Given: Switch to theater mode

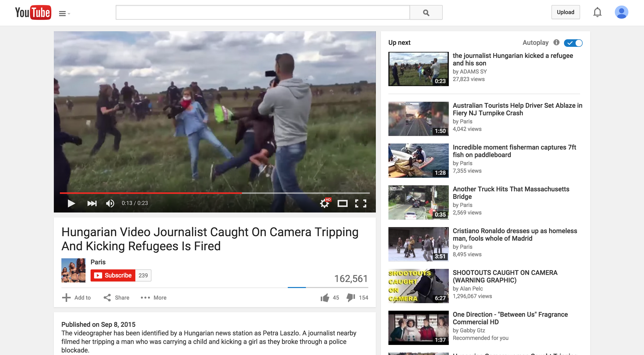Looking at the screenshot, I should tap(342, 203).
